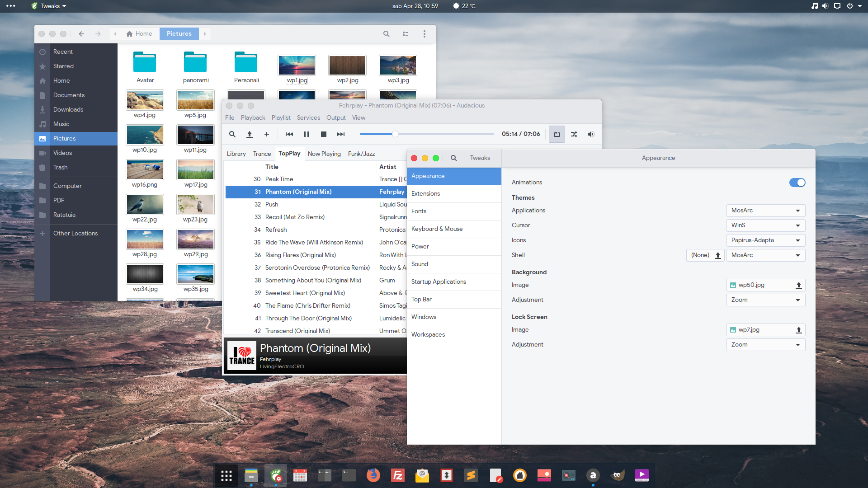This screenshot has width=868, height=488.
Task: Click the file manager search icon
Action: (386, 34)
